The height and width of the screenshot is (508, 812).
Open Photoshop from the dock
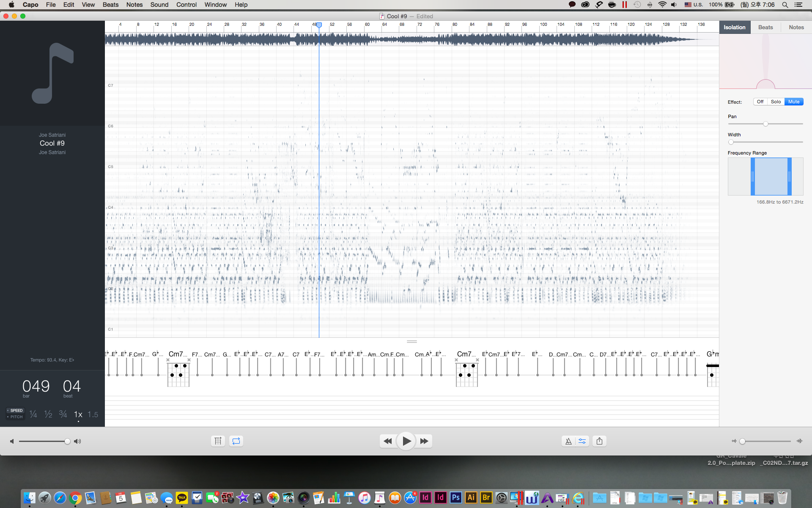click(x=455, y=497)
